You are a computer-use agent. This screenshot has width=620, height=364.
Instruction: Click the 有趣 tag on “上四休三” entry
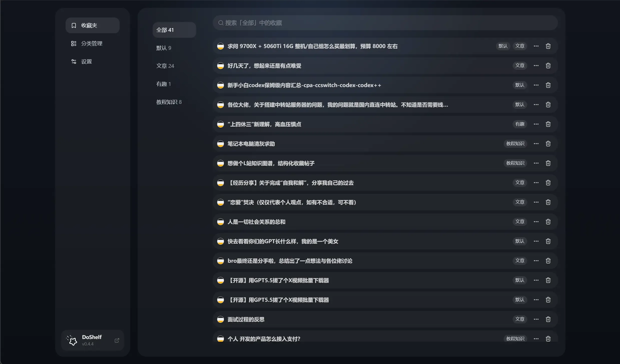[x=520, y=124]
